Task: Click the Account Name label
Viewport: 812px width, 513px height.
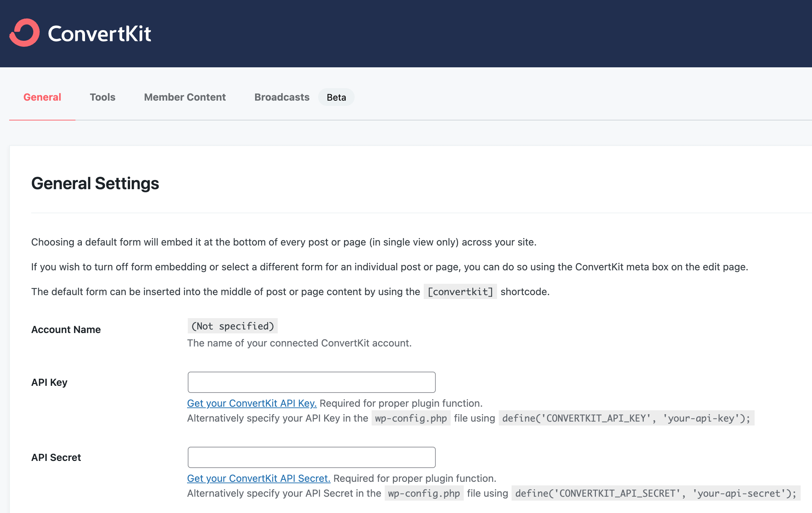Action: [x=66, y=329]
